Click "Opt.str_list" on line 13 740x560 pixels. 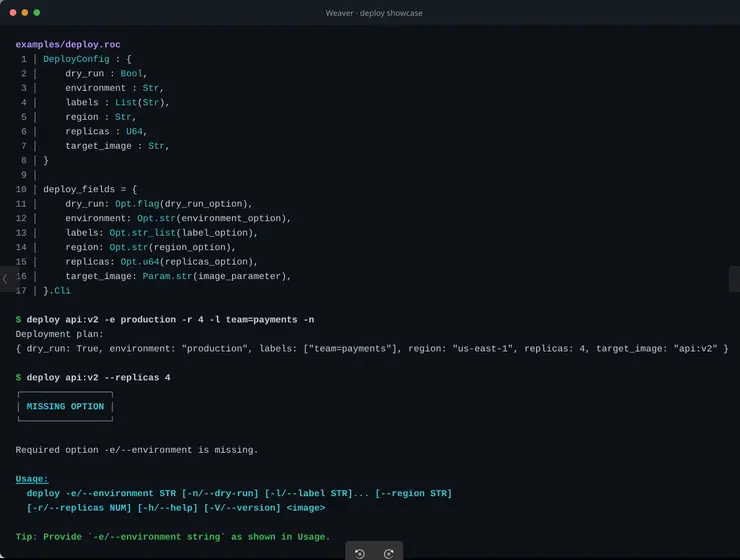pos(143,233)
